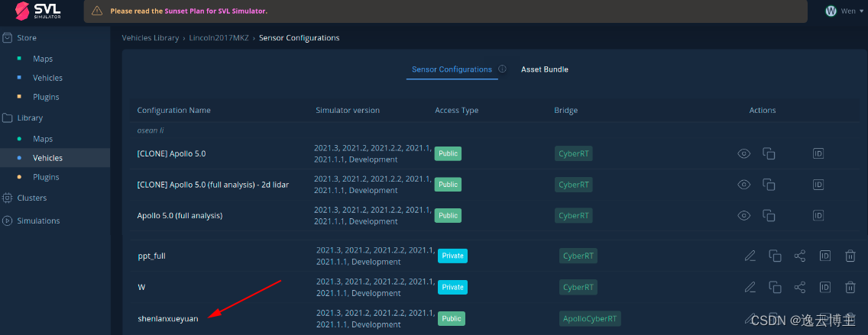868x335 pixels.
Task: Clone the W configuration
Action: pos(775,287)
